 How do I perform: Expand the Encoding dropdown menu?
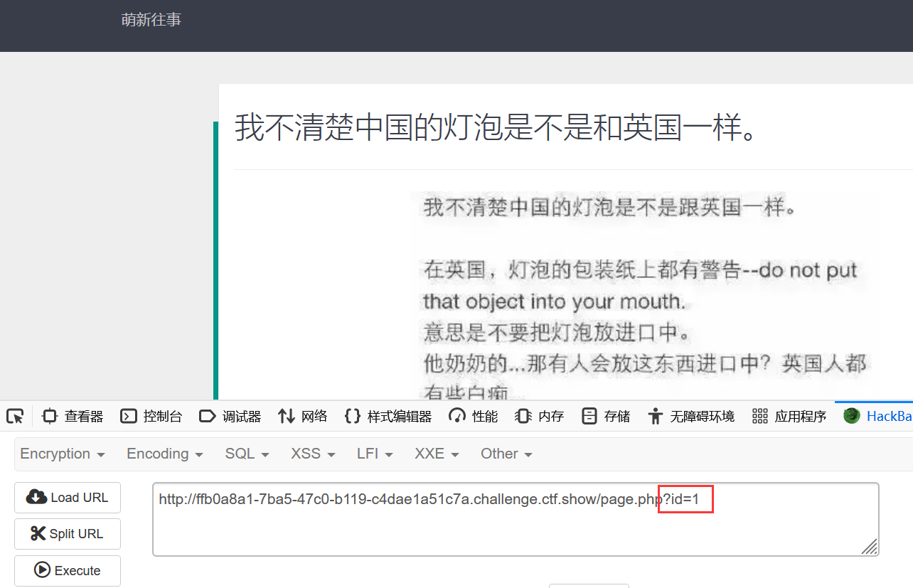coord(164,454)
